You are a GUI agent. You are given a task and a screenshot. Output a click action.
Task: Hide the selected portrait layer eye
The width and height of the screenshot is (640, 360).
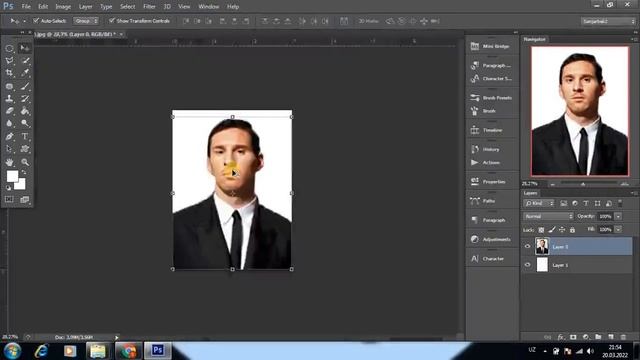tap(527, 246)
